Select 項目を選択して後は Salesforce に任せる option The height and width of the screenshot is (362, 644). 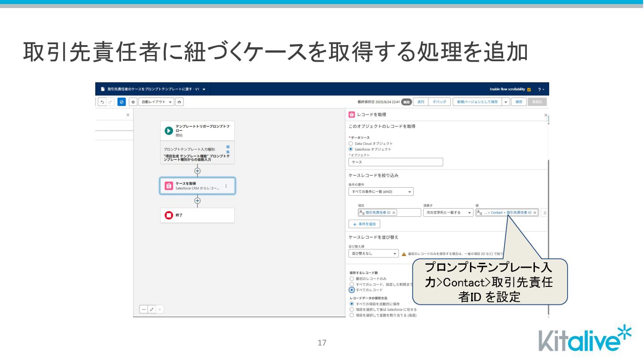(x=352, y=309)
